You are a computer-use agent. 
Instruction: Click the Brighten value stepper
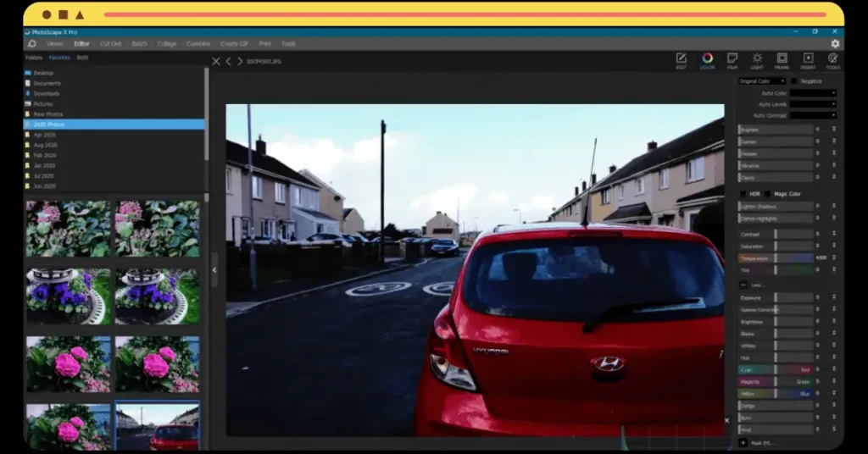[x=834, y=130]
